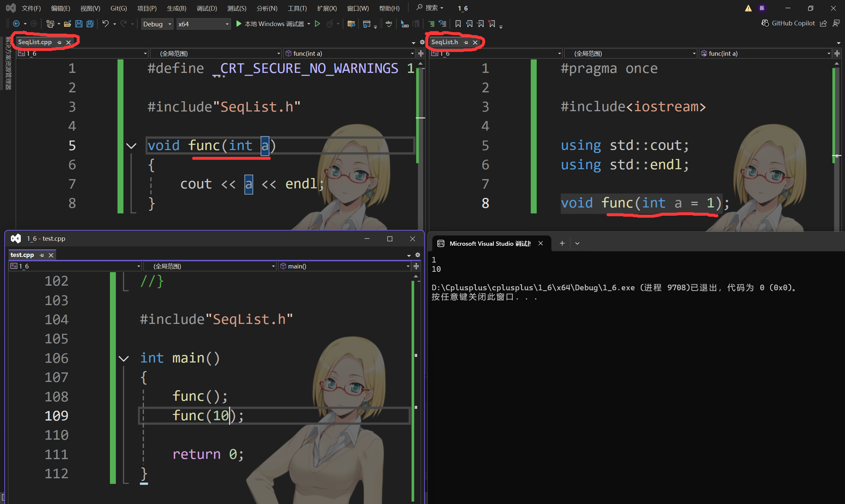Click the Open File folder icon
The height and width of the screenshot is (504, 845).
(x=67, y=24)
